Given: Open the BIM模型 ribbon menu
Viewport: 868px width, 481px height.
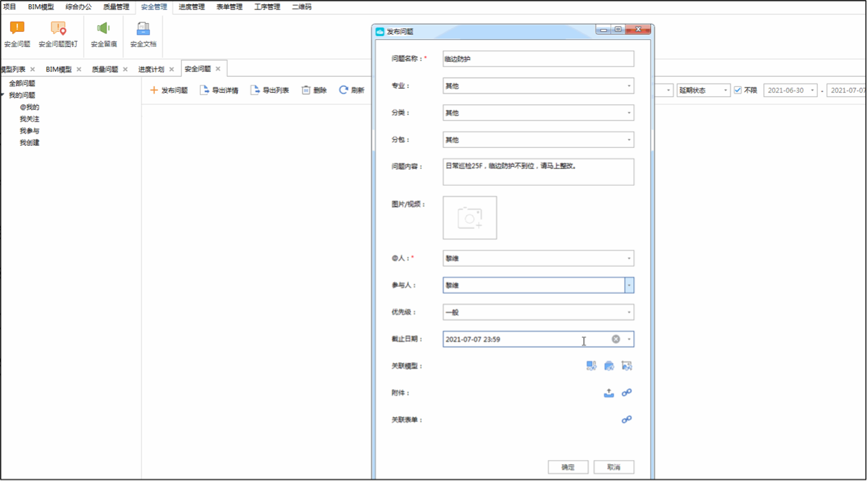Looking at the screenshot, I should click(41, 7).
